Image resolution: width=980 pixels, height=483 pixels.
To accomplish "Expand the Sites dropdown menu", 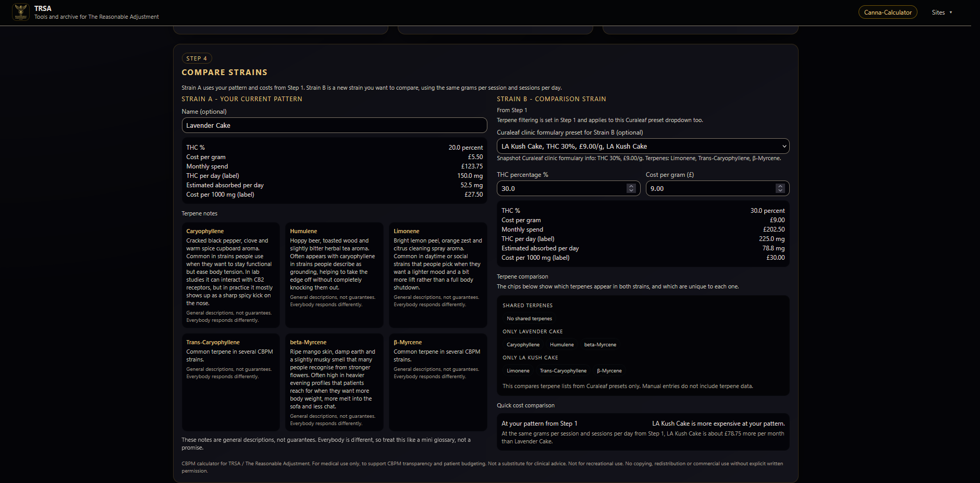I will [x=942, y=12].
